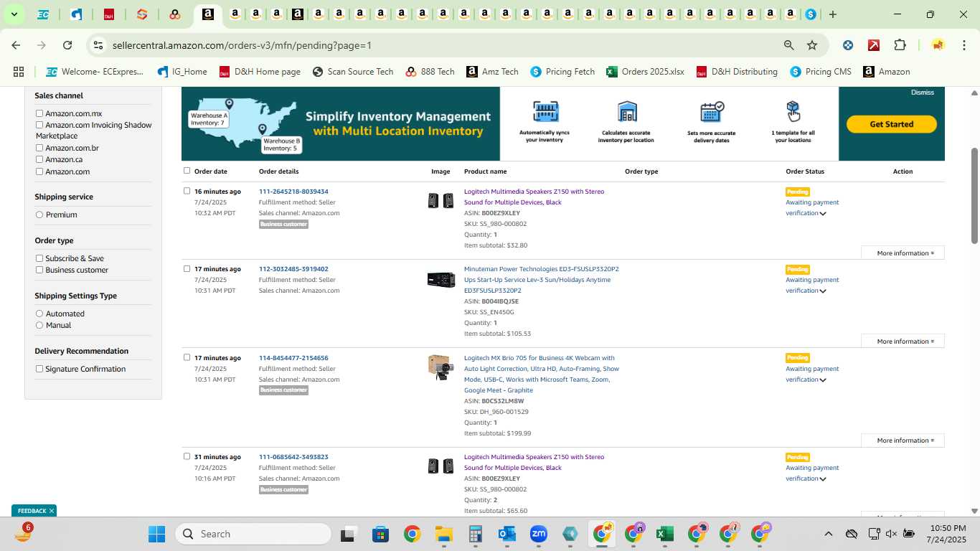This screenshot has width=980, height=551.
Task: Check the Amazon.com sales channel filter
Action: tap(39, 171)
